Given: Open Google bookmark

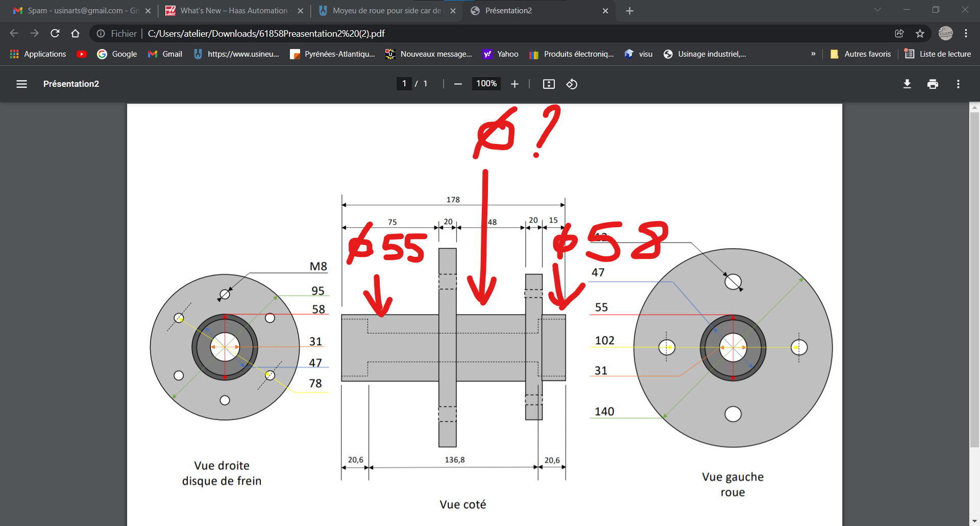Looking at the screenshot, I should (x=117, y=54).
